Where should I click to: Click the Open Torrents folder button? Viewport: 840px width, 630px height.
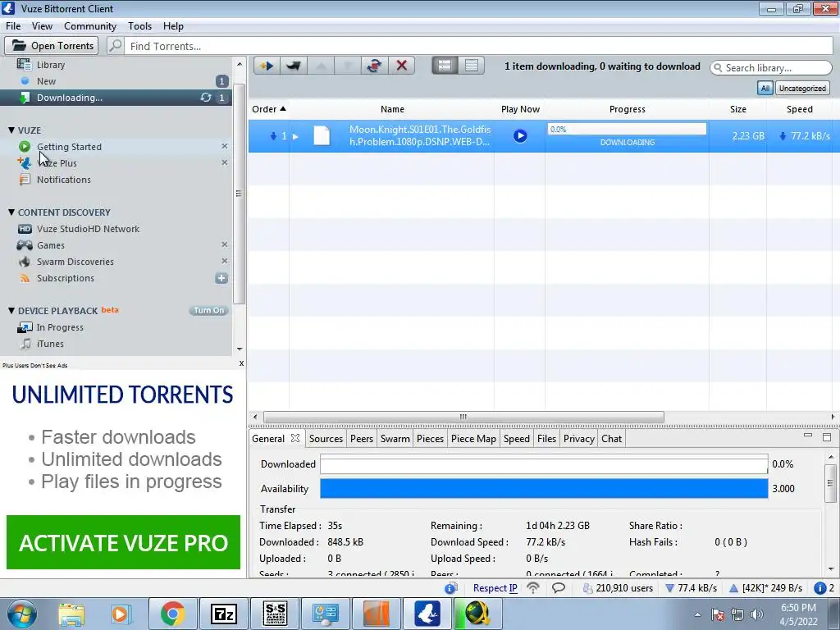(52, 46)
